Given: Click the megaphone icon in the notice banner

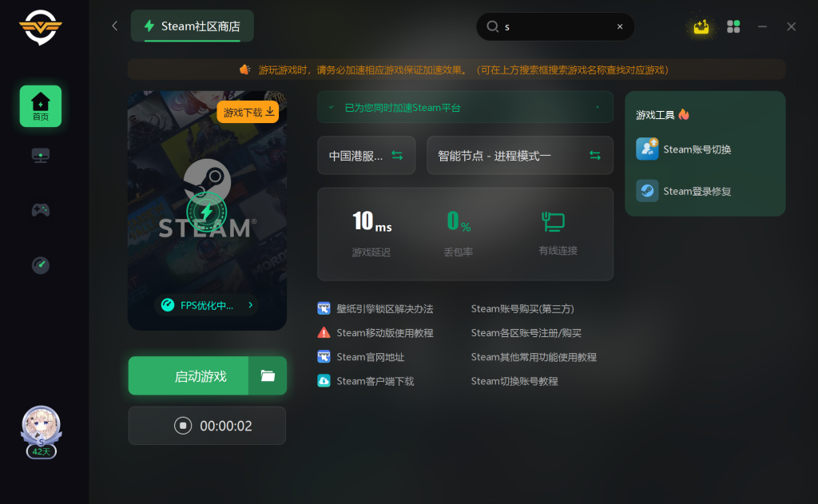Looking at the screenshot, I should (244, 69).
